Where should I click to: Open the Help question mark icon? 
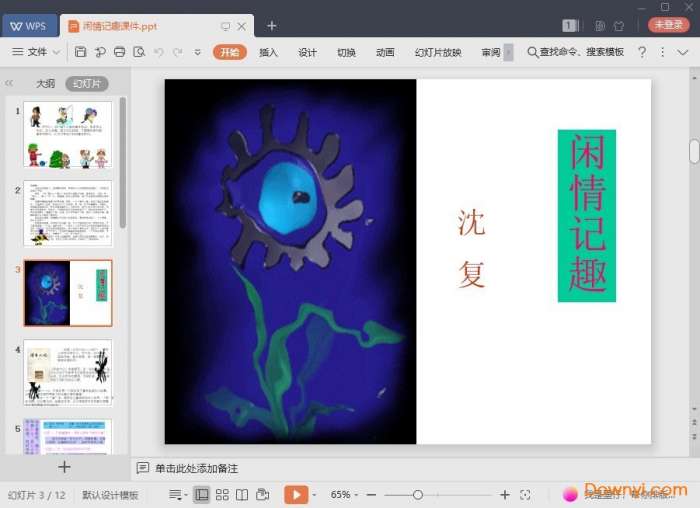(642, 52)
